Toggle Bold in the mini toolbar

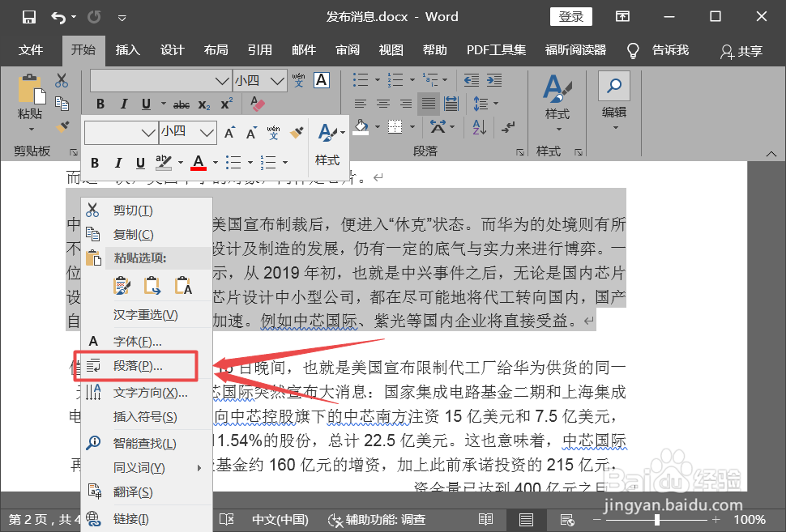[x=95, y=163]
